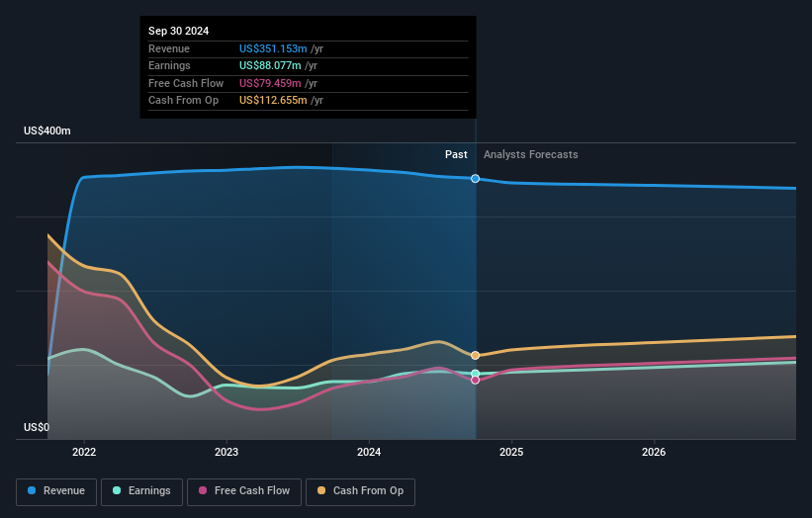Image resolution: width=812 pixels, height=518 pixels.
Task: Click the US$351.153m revenue value
Action: click(273, 48)
